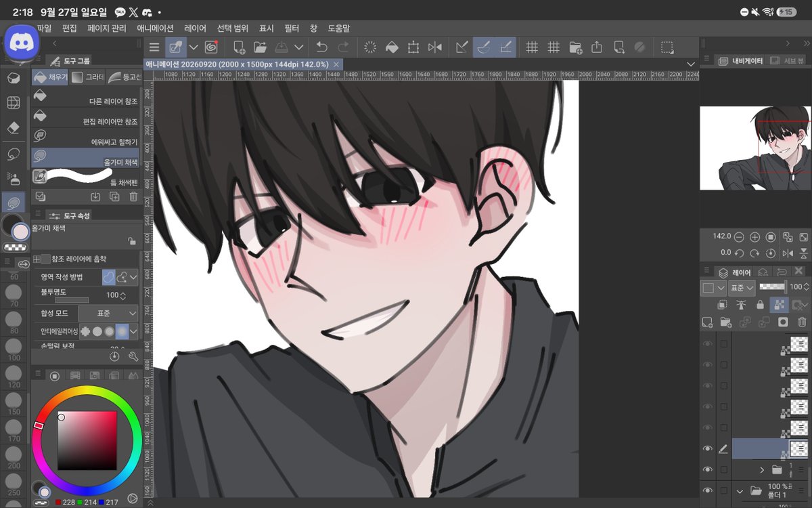Click zoom in plus in navigator
The image size is (812, 508).
[x=755, y=237]
